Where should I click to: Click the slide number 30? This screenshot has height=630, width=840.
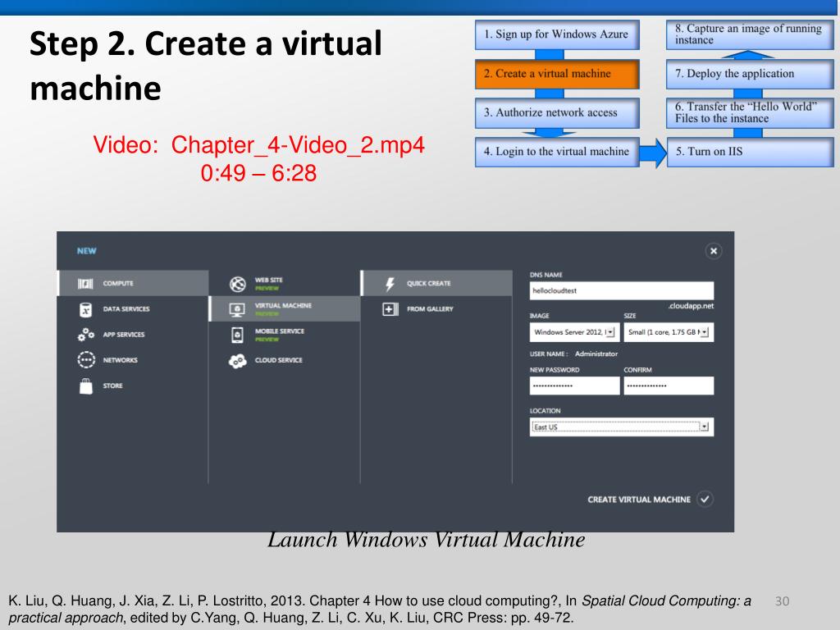[x=782, y=601]
